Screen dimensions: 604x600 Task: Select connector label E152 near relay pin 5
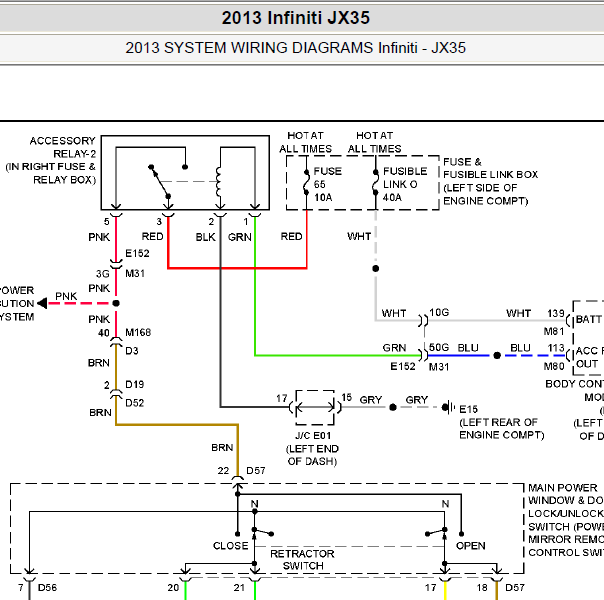[x=137, y=253]
